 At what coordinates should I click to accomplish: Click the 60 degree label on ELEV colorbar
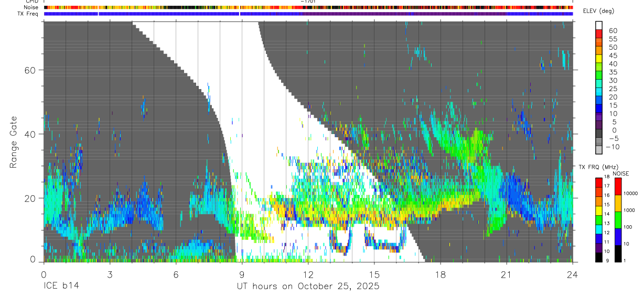click(613, 30)
